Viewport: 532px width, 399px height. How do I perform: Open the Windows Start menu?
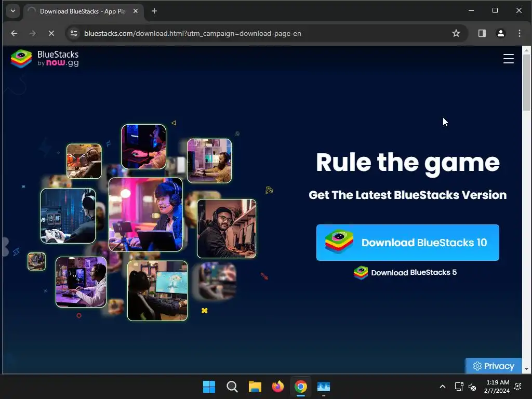(209, 387)
